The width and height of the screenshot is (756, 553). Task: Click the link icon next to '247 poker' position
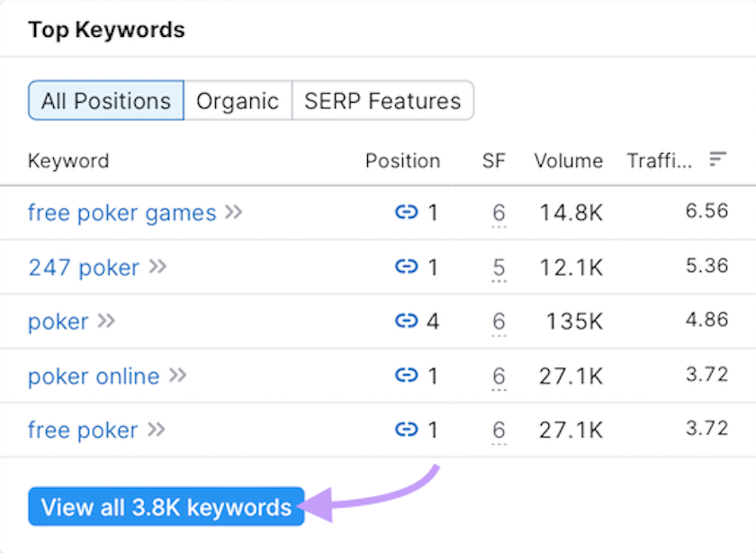405,267
